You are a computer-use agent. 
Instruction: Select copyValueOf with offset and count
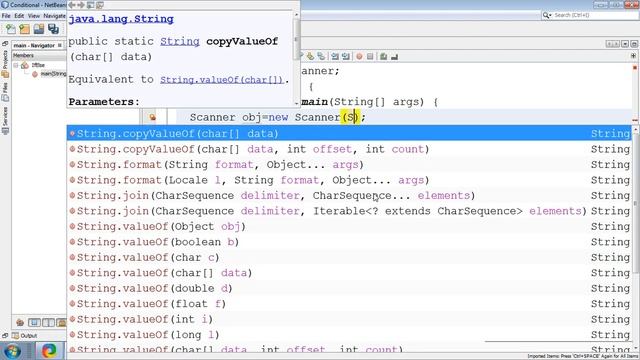[349, 149]
